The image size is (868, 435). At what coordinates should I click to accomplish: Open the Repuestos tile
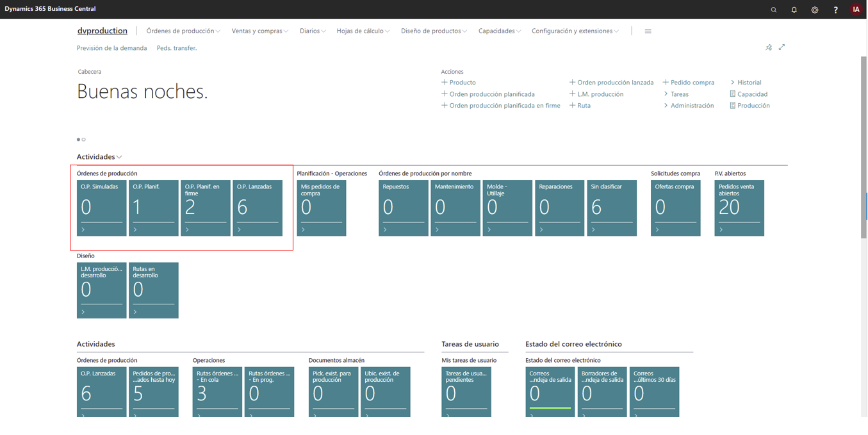pyautogui.click(x=404, y=208)
